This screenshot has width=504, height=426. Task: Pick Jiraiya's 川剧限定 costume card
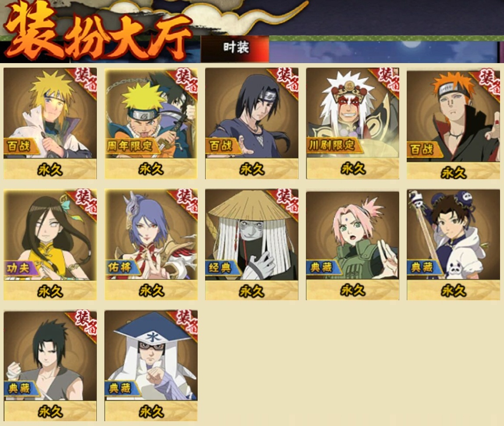353,123
